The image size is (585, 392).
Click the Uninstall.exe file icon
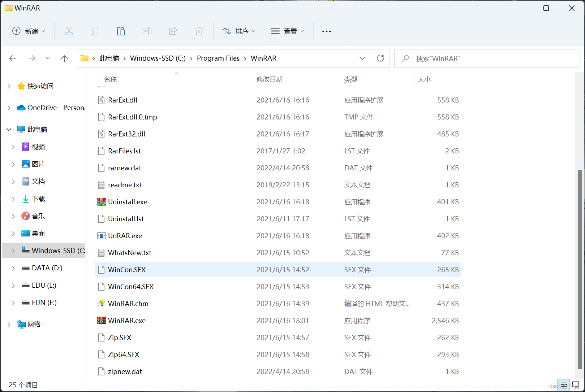pos(102,202)
